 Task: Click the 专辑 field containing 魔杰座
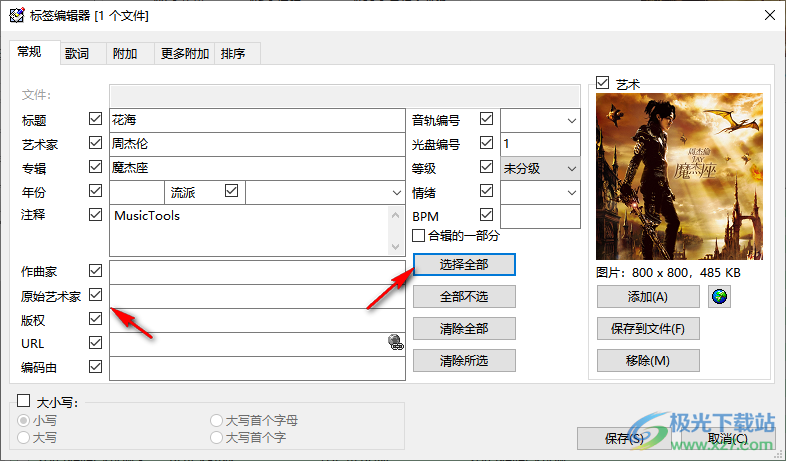[x=257, y=168]
